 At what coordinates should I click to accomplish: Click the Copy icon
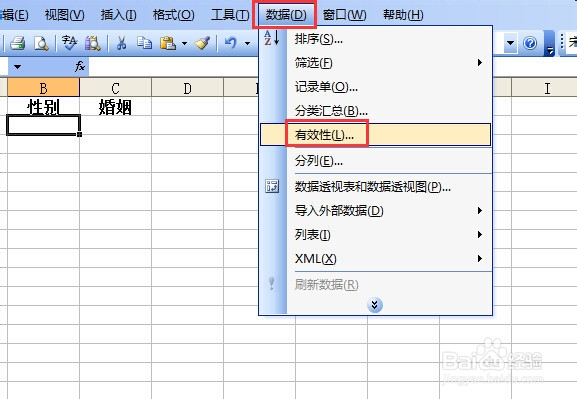coord(144,43)
